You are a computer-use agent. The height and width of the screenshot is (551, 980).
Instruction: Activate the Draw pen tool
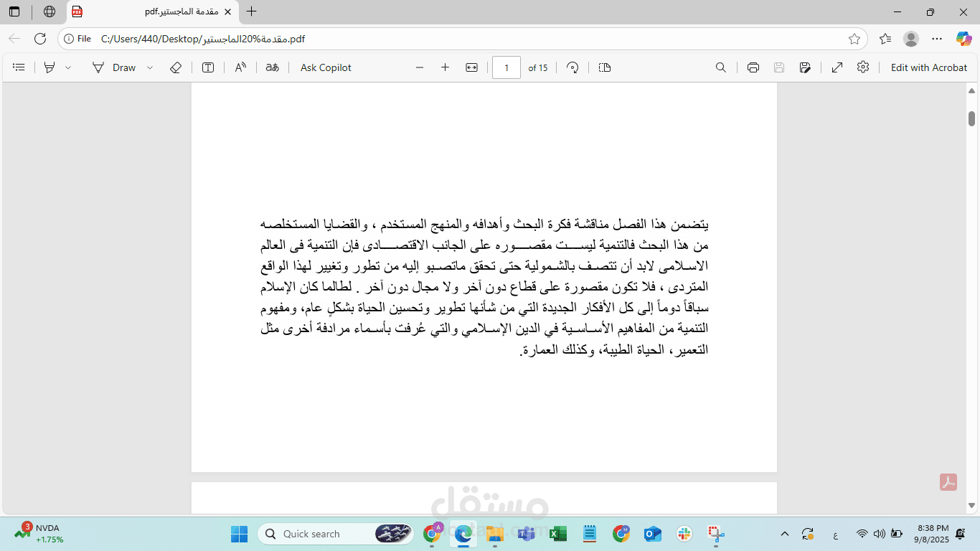click(x=114, y=67)
